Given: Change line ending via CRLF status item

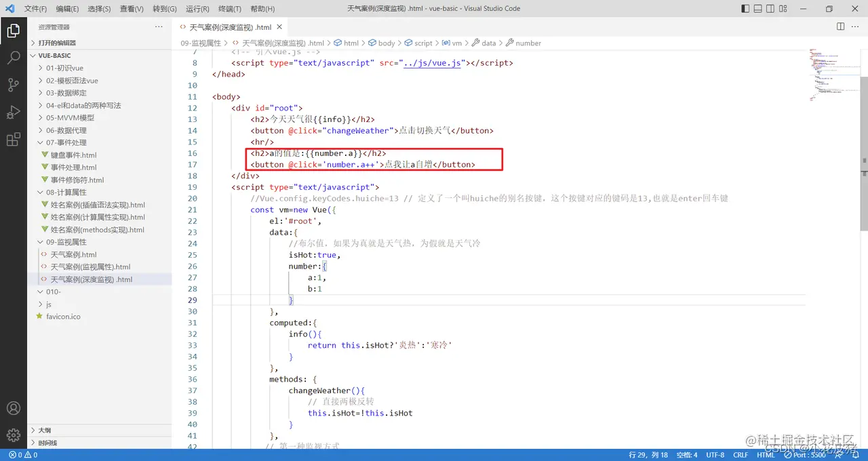Looking at the screenshot, I should [x=741, y=455].
